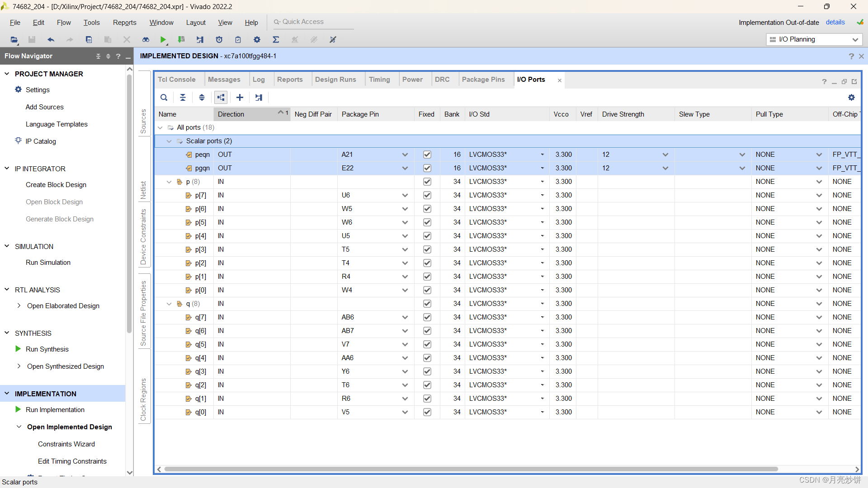Click the clock timing icon in the toolbar

point(219,40)
